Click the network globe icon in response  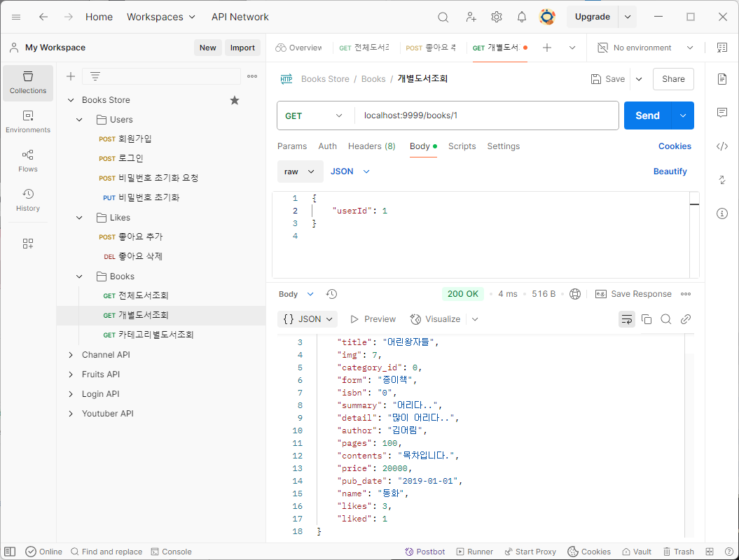click(575, 294)
